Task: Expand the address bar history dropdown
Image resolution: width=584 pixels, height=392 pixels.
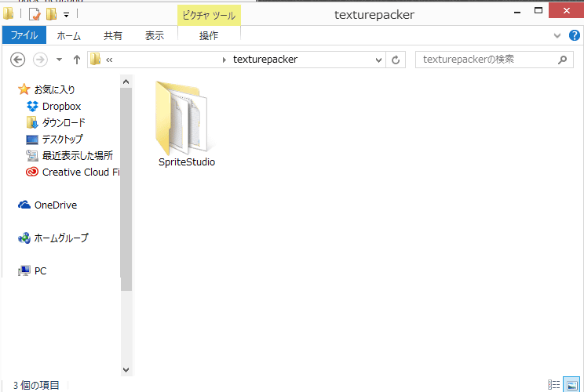Action: click(x=378, y=60)
